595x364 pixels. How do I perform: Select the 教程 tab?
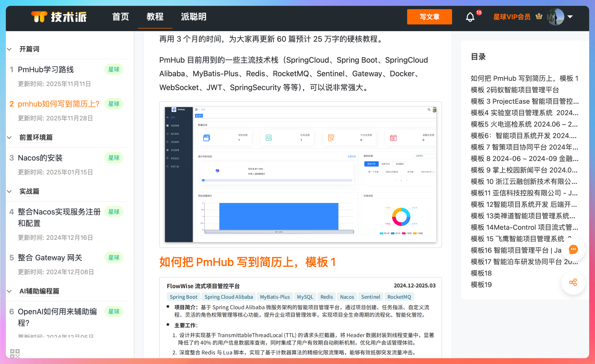pos(155,17)
